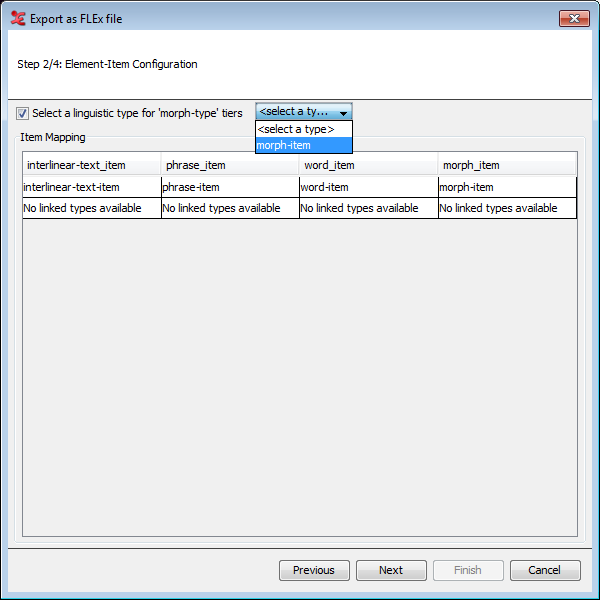Viewport: 600px width, 600px height.
Task: Proceed with the Next button
Action: click(x=391, y=570)
